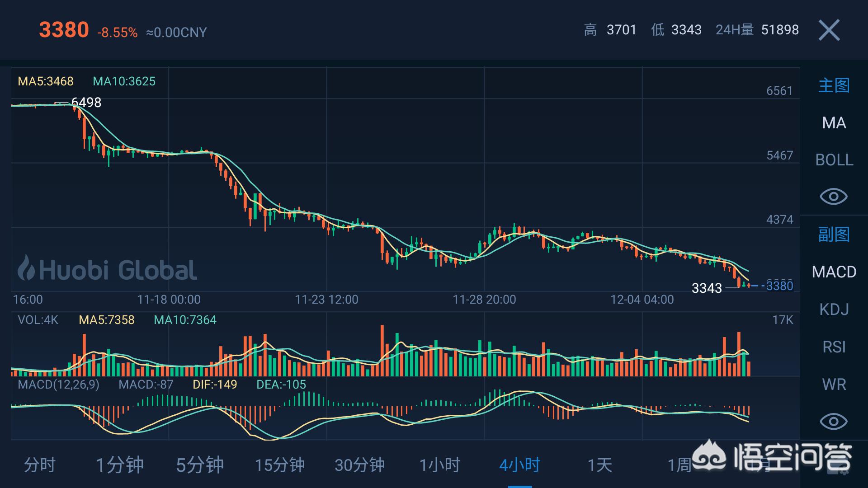
Task: Open the 30分钟 interval tab
Action: tap(360, 465)
